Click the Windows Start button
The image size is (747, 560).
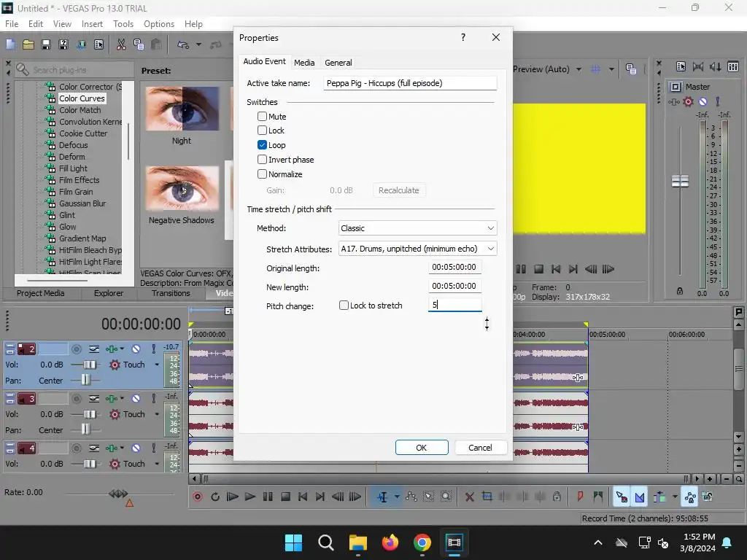tap(293, 542)
